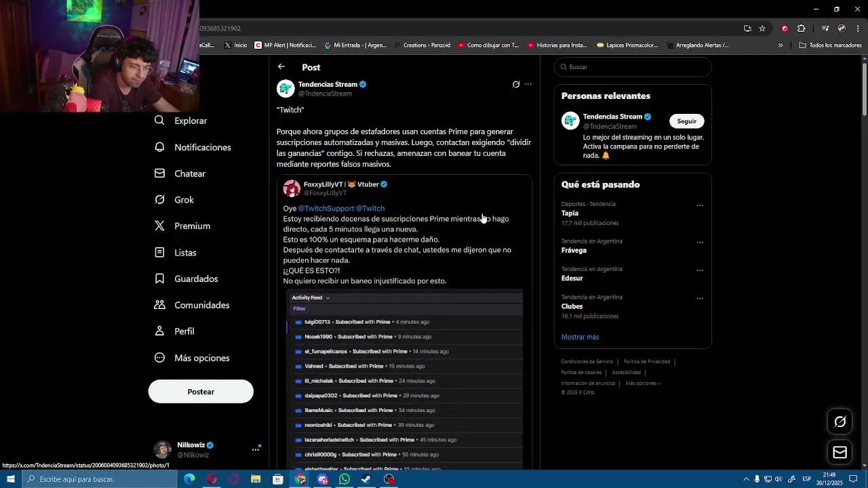868x488 pixels.
Task: Open Lapices Prismacolor bookmark
Action: tap(627, 45)
